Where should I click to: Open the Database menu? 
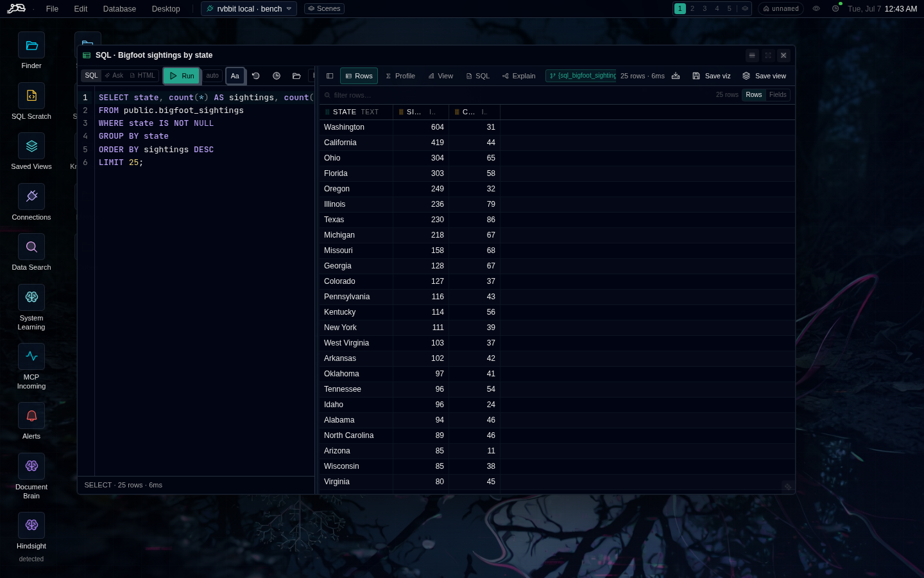119,9
